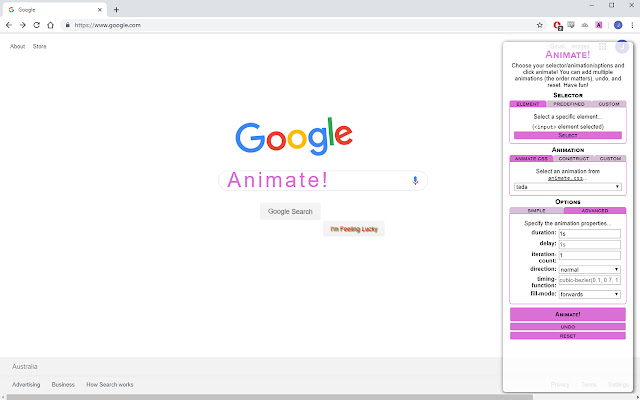640x400 pixels.
Task: Bookmark this page with the star icon
Action: [x=540, y=25]
